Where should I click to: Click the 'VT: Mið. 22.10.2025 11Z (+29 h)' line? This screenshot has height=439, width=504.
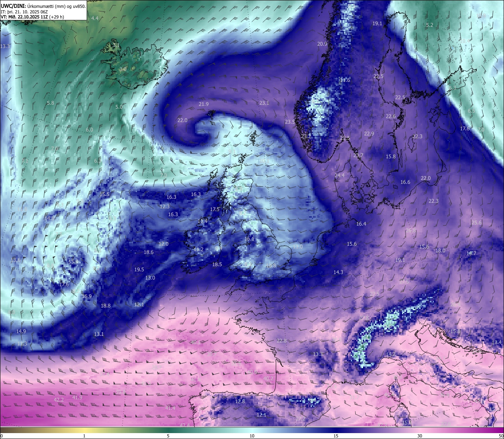tap(32, 17)
